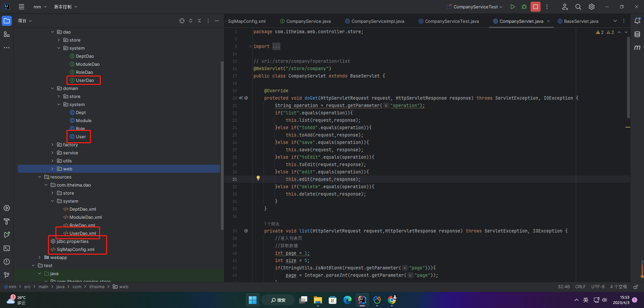Close the CompanyServlet.java tab
The height and width of the screenshot is (308, 644).
coord(548,21)
